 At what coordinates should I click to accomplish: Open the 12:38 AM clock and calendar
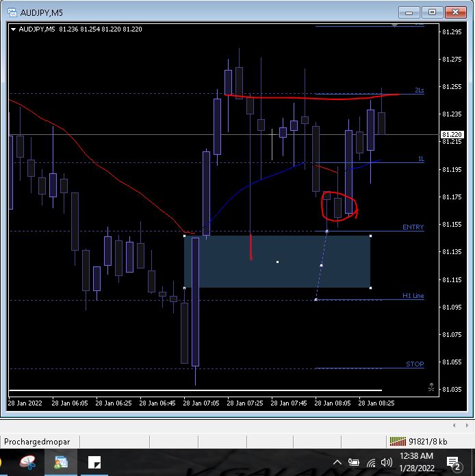(417, 462)
